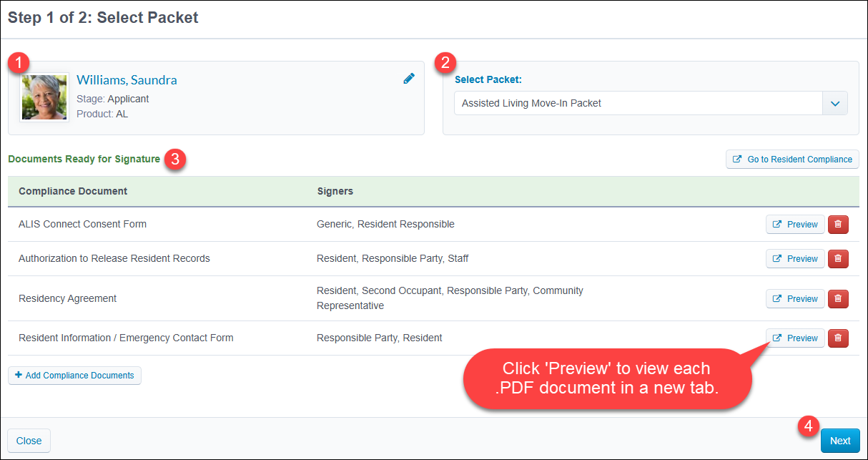Select the Compliance Document column header
Viewport: 868px width, 460px height.
point(74,191)
